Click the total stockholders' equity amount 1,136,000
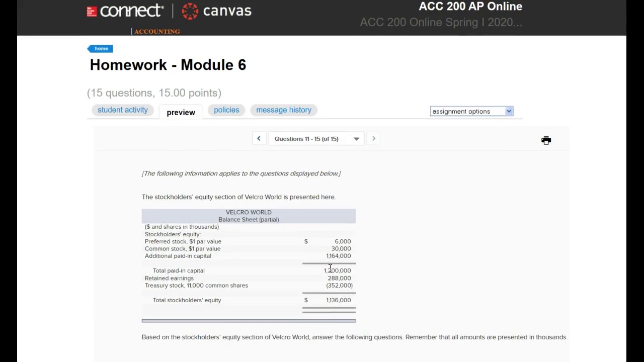The height and width of the screenshot is (362, 644). (338, 300)
